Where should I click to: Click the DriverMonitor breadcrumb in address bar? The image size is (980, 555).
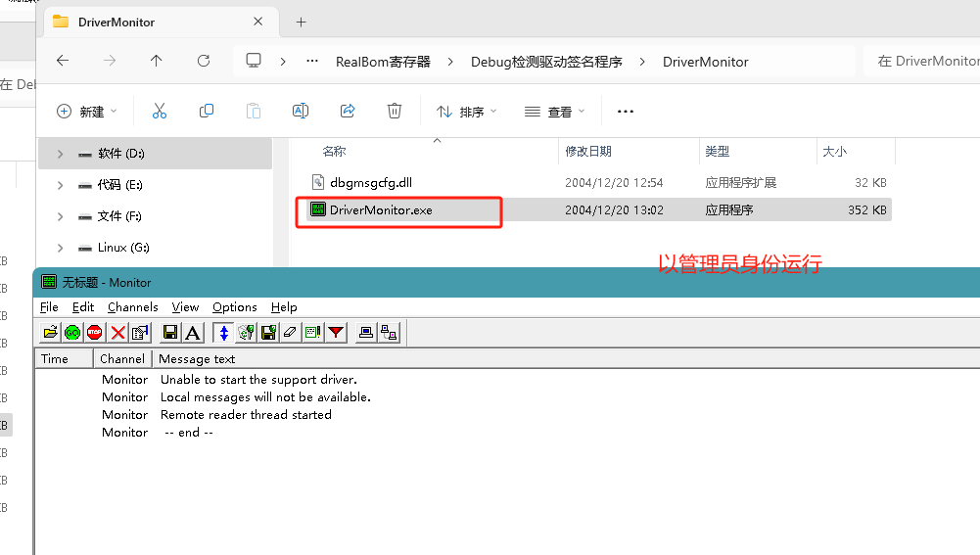coord(705,62)
